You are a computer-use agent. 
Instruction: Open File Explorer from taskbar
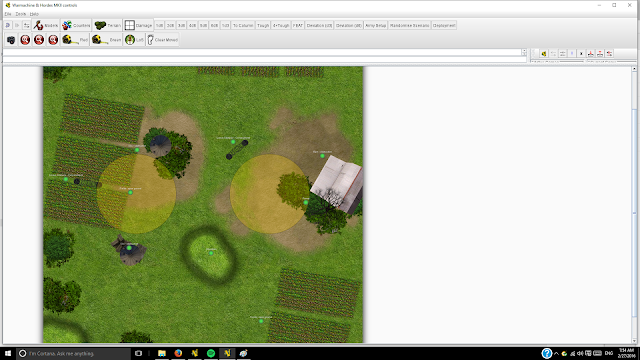162,353
